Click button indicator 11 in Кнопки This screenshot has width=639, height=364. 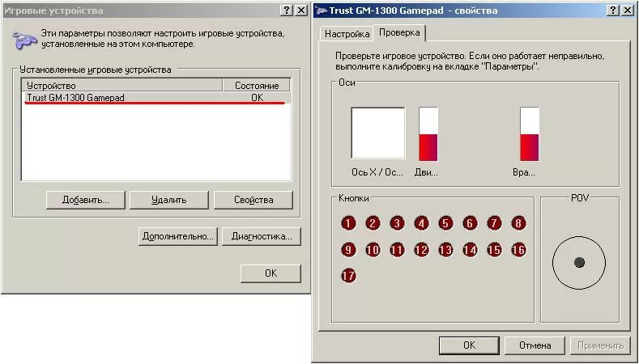[x=397, y=250]
